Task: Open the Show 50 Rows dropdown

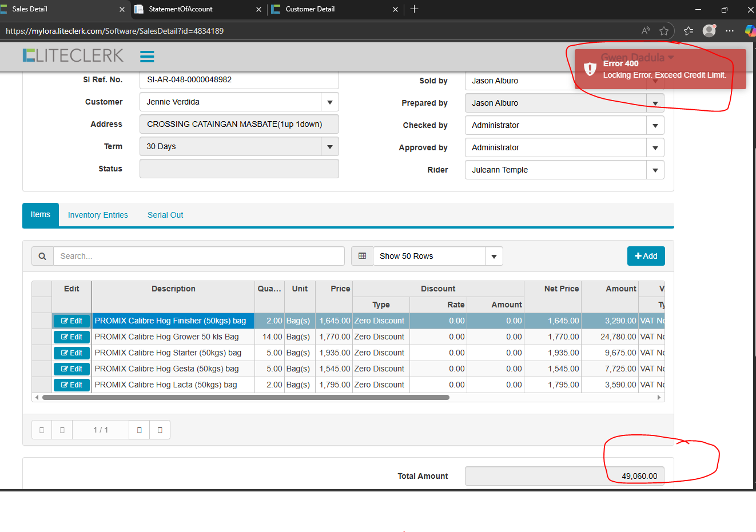Action: pyautogui.click(x=494, y=257)
